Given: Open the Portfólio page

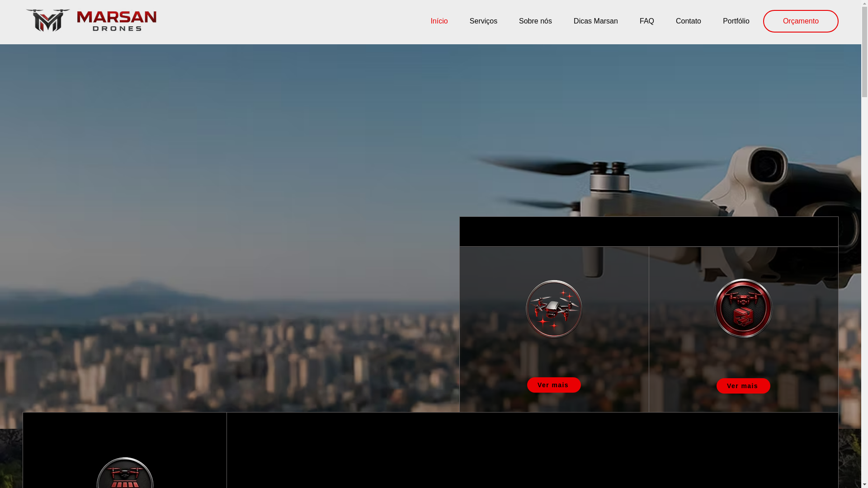Looking at the screenshot, I should click(x=736, y=21).
